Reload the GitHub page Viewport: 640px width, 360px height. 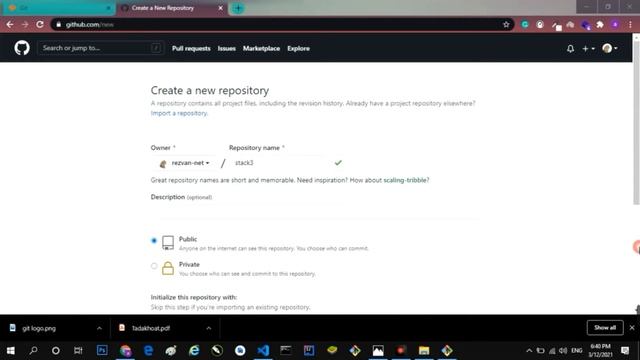pos(40,24)
